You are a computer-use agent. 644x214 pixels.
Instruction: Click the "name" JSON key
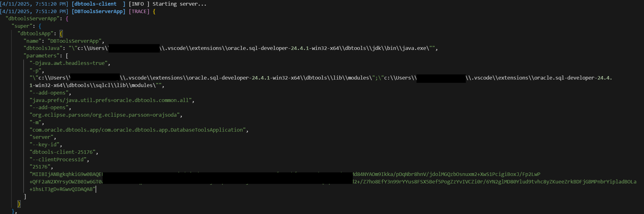(32, 41)
